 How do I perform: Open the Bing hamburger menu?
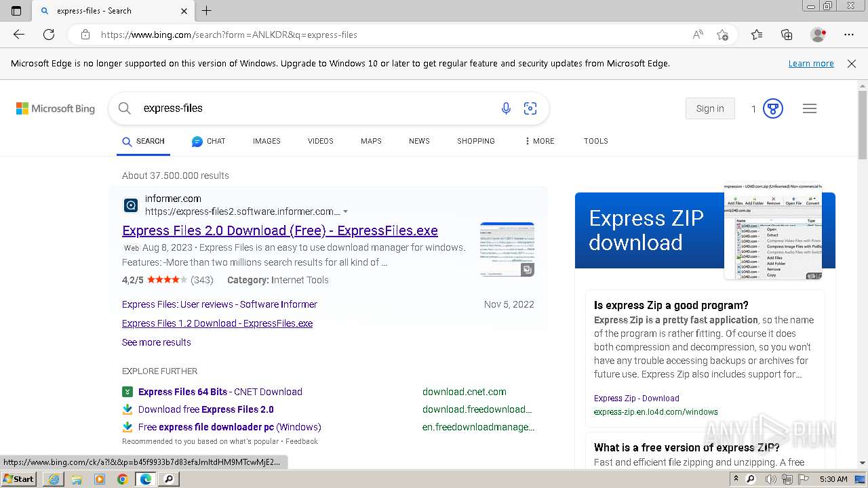pos(810,108)
